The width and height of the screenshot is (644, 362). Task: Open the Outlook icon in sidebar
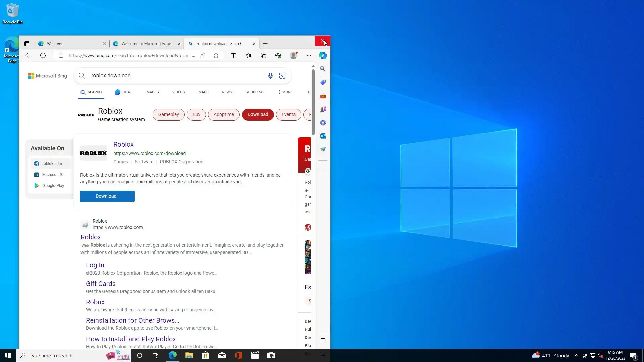[323, 136]
